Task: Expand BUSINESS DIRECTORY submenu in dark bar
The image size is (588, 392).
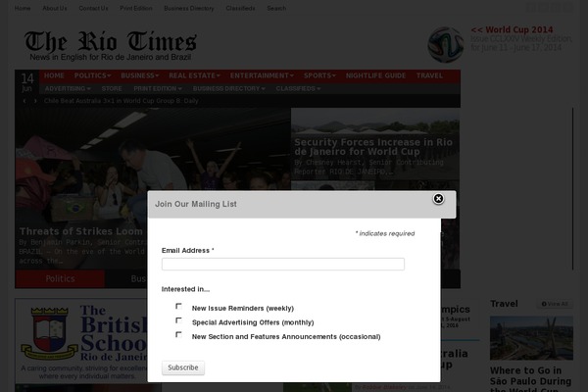Action: point(228,89)
